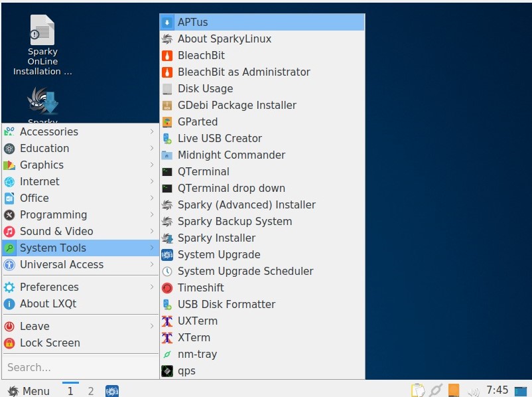
Task: Launch System Upgrade from the panel quick launcher
Action: (112, 391)
